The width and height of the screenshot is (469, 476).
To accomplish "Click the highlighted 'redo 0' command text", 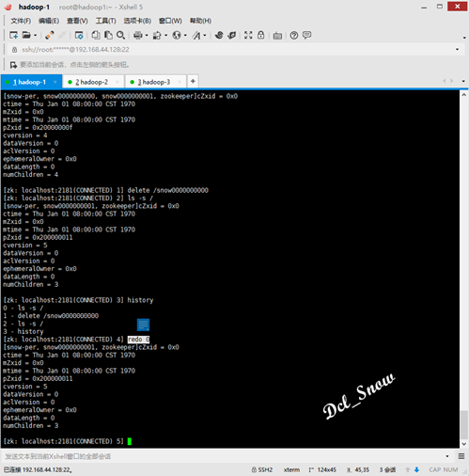I will [x=138, y=340].
